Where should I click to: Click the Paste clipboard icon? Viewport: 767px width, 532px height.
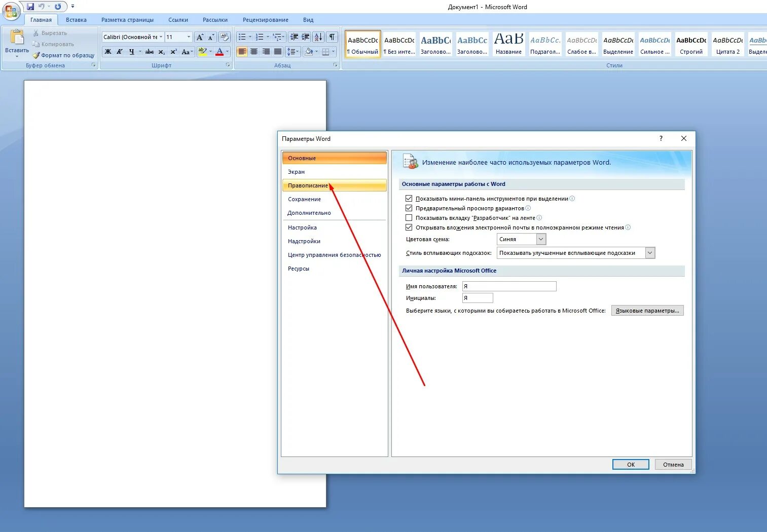click(17, 38)
